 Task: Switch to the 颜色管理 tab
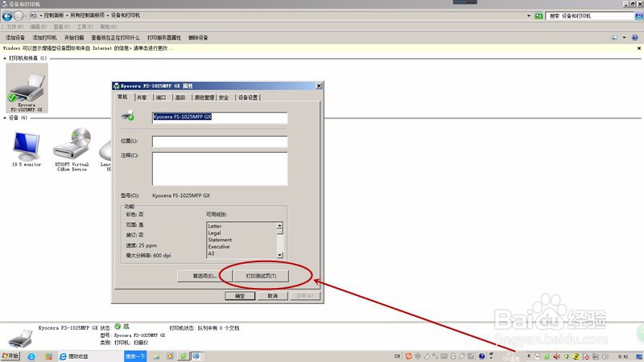204,97
